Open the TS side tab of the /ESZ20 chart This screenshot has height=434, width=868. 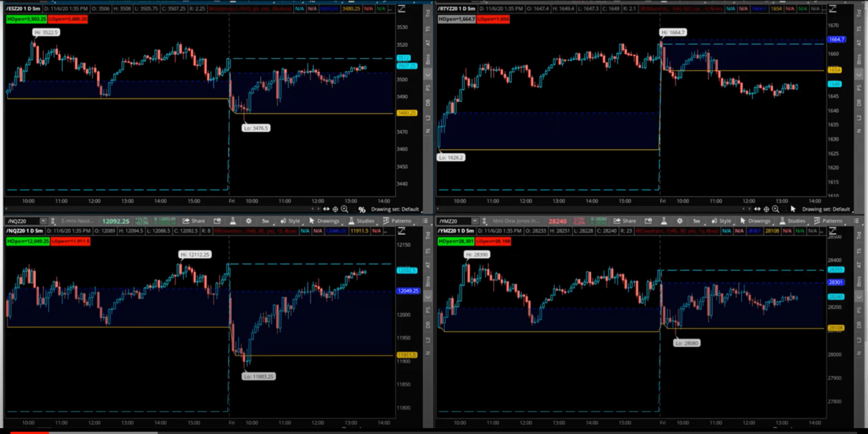point(427,29)
